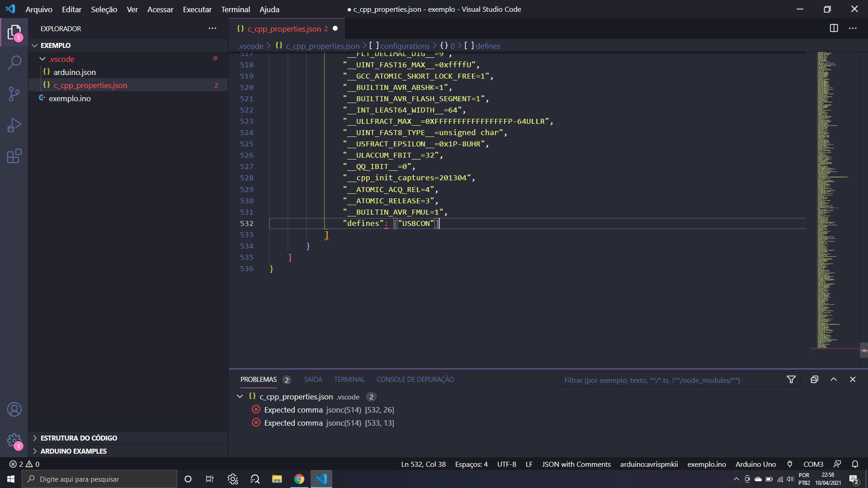Click the filter icon in Problems panel
Image resolution: width=868 pixels, height=488 pixels.
coord(791,380)
